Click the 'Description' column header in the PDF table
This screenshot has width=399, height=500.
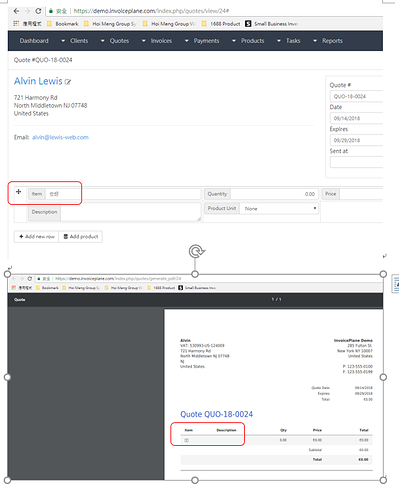[x=226, y=430]
